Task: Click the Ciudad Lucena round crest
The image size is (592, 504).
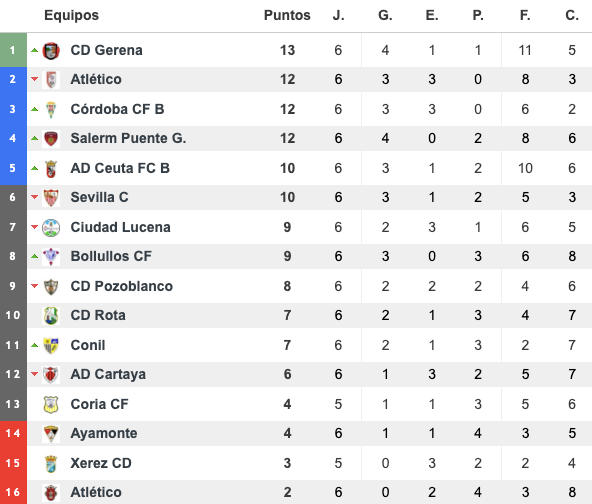Action: coord(51,227)
